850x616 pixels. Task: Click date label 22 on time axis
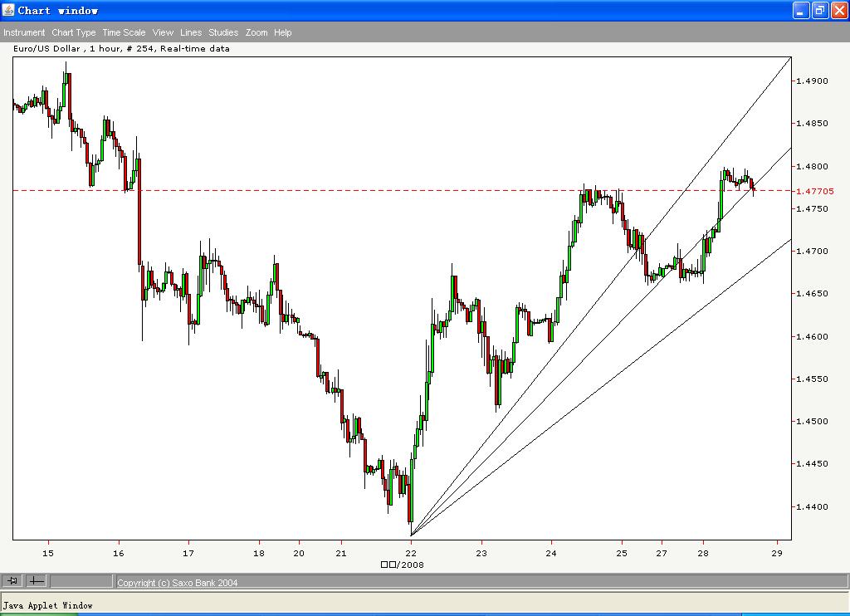(x=411, y=553)
